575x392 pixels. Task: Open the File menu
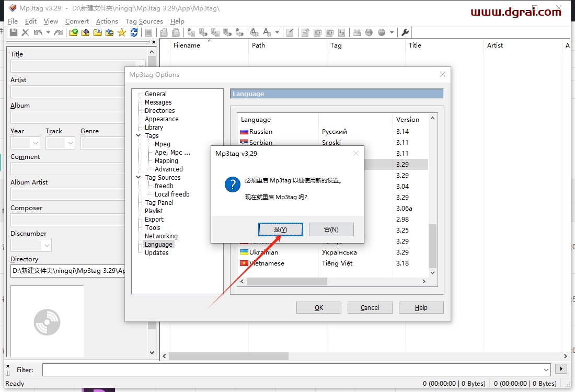(13, 21)
